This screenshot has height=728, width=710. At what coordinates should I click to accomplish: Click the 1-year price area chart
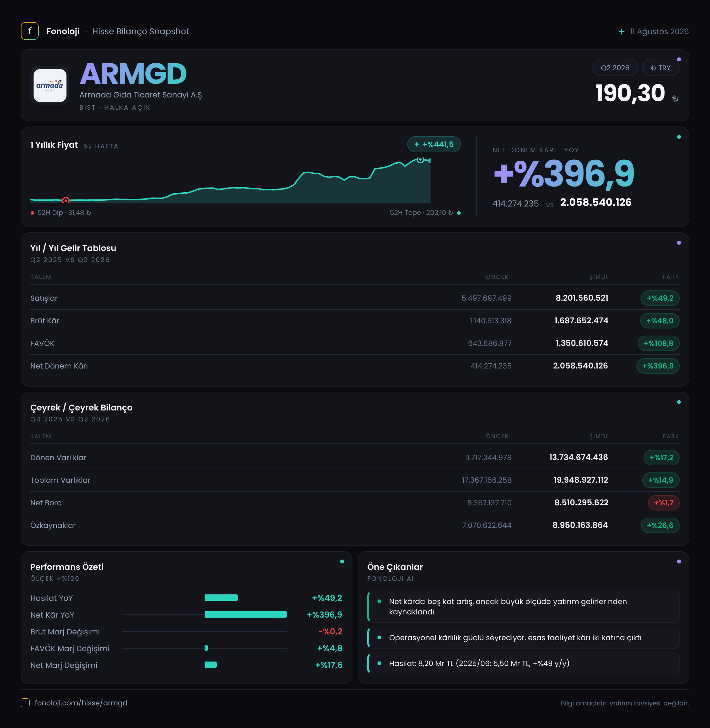point(230,180)
